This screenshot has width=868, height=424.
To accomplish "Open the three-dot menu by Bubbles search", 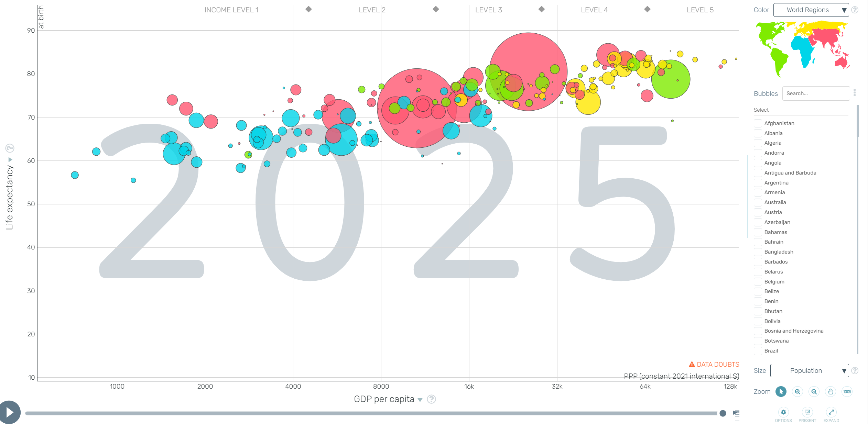I will click(855, 93).
